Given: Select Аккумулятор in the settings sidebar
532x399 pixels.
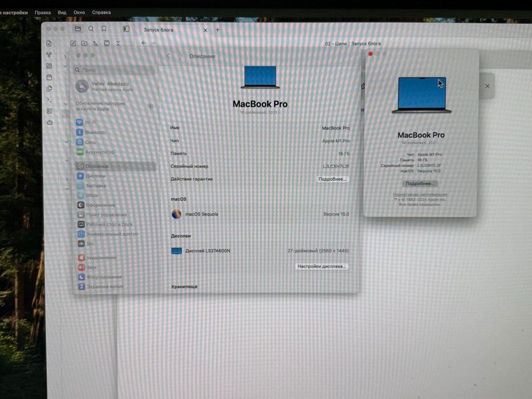Looking at the screenshot, I should tap(96, 152).
